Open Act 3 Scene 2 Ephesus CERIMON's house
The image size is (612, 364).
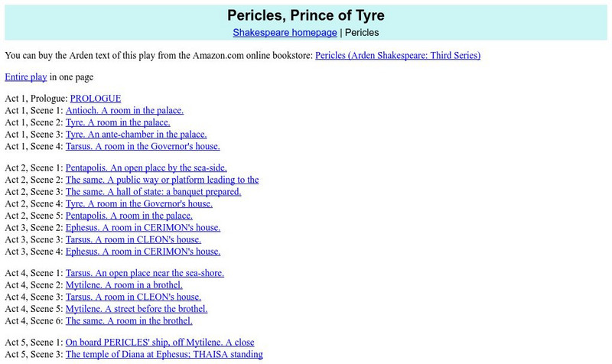143,228
